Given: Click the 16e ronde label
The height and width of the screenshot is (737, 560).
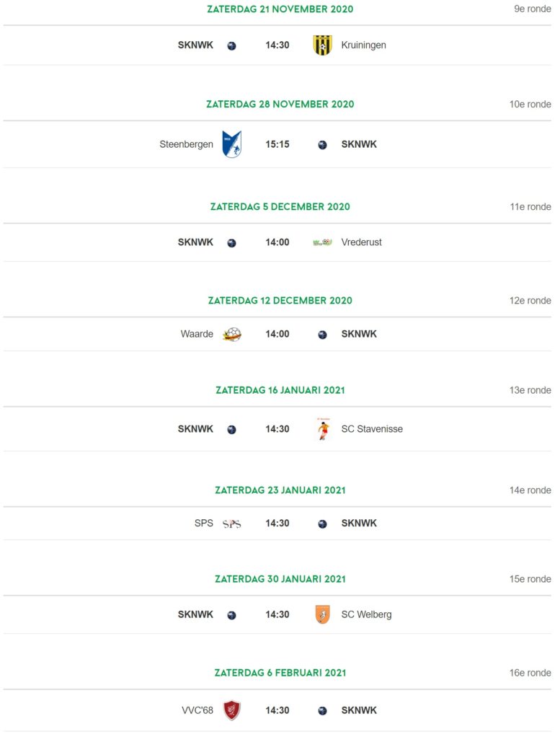Looking at the screenshot, I should pos(530,673).
